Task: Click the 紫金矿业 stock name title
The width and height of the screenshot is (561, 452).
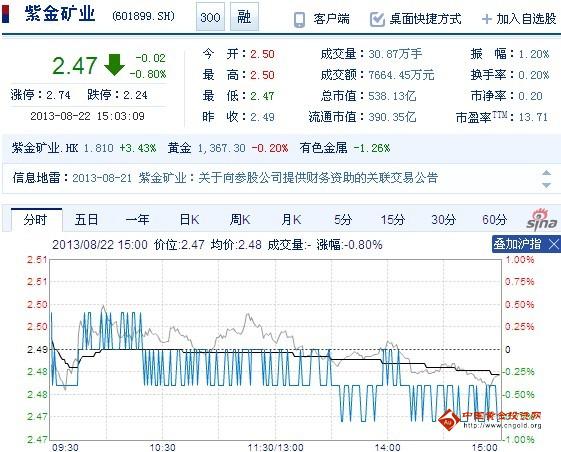Action: coord(60,15)
